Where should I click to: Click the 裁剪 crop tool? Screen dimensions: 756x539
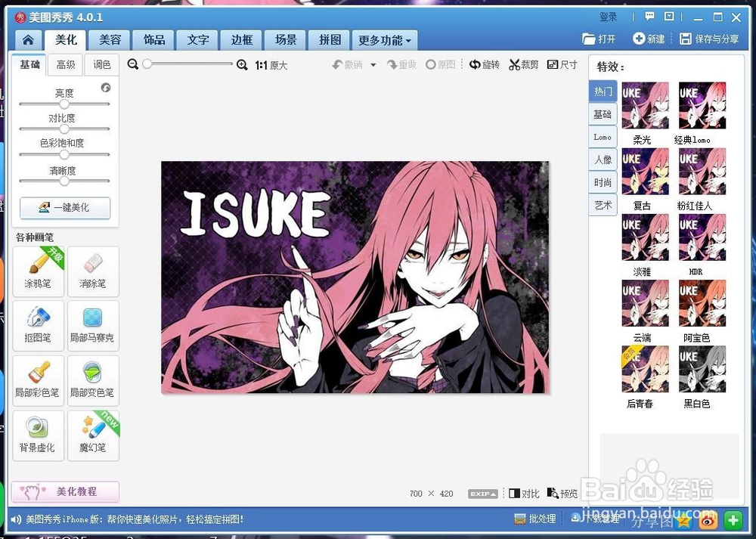pos(524,64)
